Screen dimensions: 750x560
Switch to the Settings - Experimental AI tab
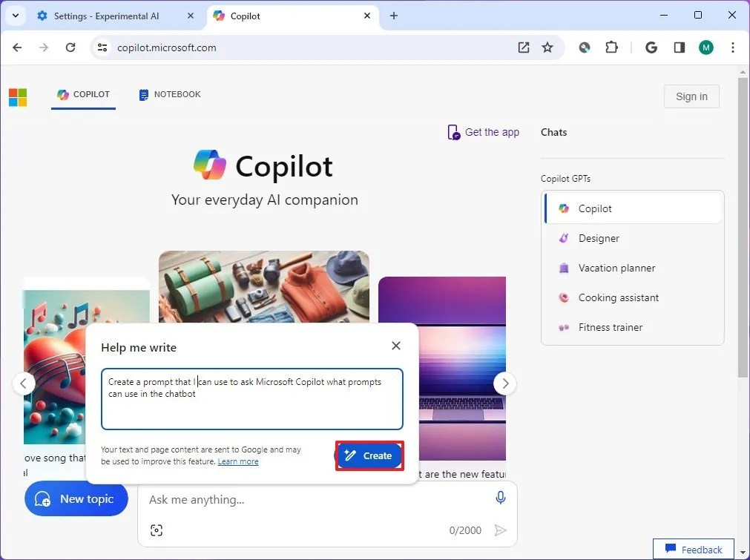pos(108,15)
